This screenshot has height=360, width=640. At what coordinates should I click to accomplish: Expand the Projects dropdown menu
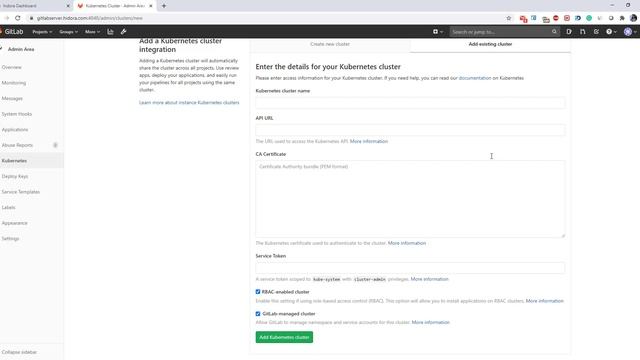42,31
